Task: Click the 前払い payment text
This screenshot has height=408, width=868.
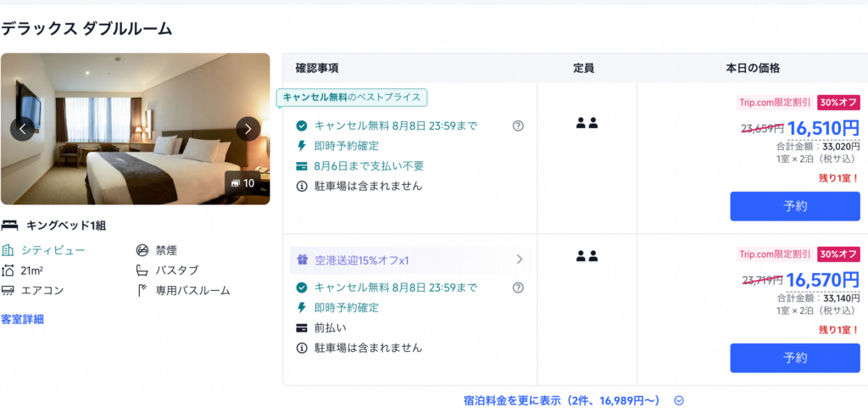Action: click(330, 327)
